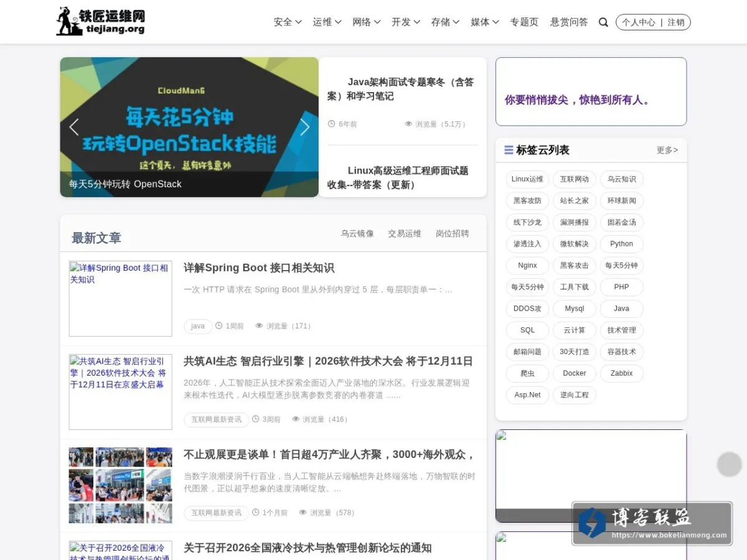
Task: Open article 关于召开2026全国液冷技术 title
Action: 308,548
